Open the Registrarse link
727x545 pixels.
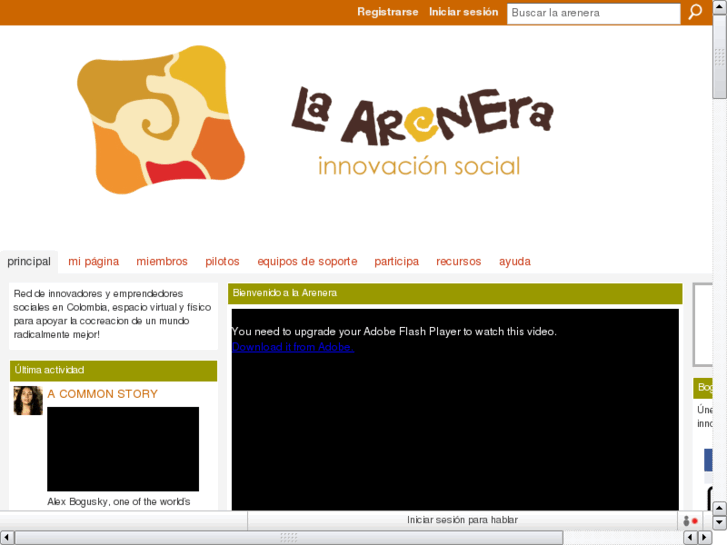(x=388, y=12)
